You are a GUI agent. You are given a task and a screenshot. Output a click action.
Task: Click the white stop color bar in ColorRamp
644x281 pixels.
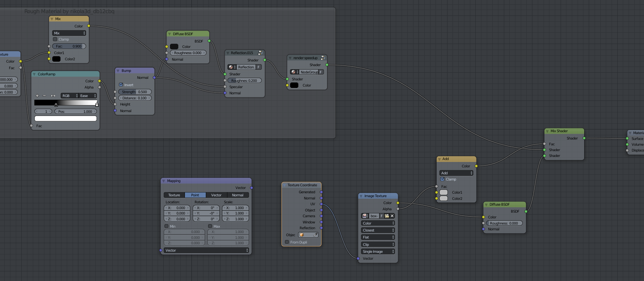[66, 119]
